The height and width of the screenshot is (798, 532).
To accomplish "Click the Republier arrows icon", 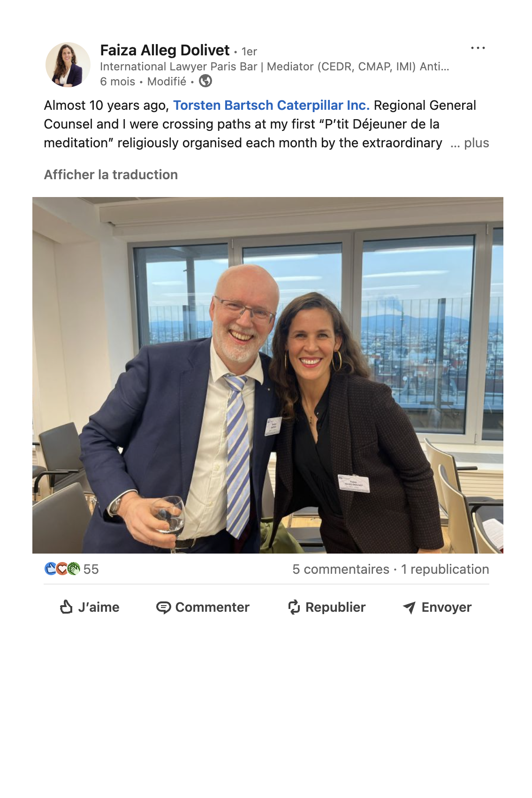I will click(294, 607).
